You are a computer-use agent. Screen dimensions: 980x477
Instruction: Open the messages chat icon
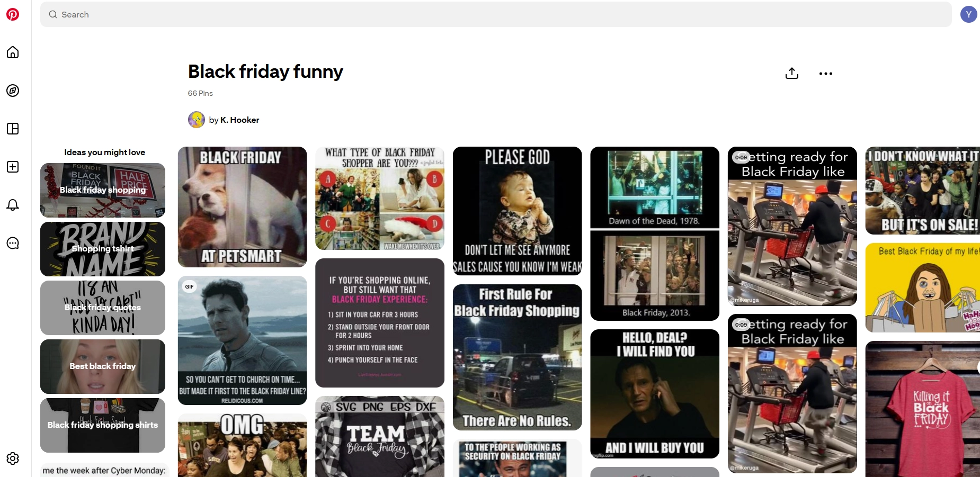pyautogui.click(x=13, y=243)
